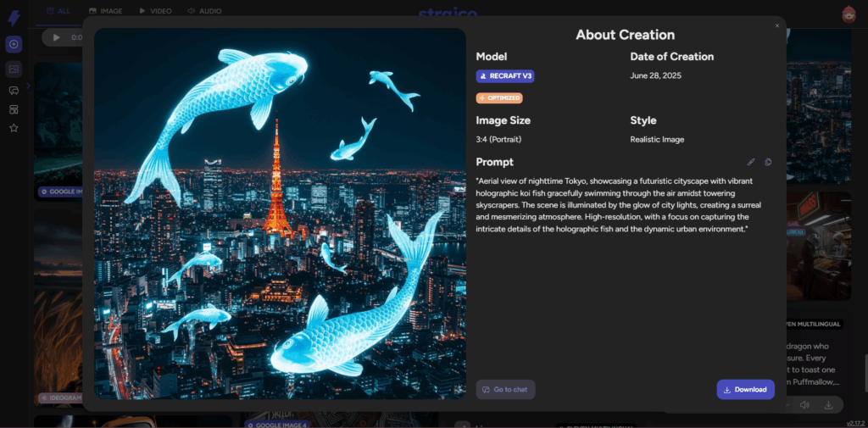
Task: Open the image gallery sidebar icon
Action: [x=14, y=69]
